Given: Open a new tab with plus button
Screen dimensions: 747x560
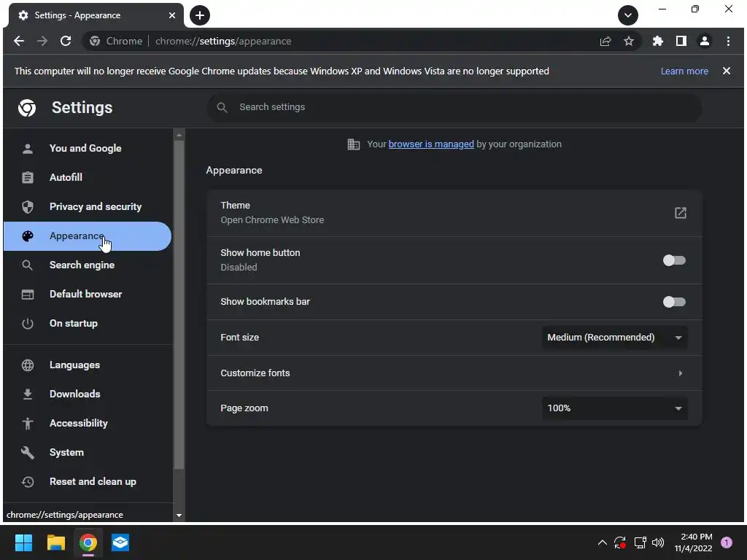Looking at the screenshot, I should pos(200,15).
